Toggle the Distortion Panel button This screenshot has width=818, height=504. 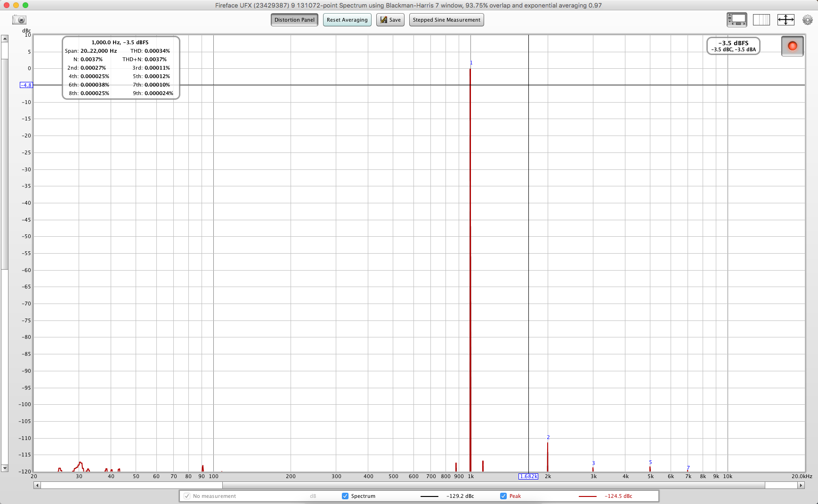point(294,20)
